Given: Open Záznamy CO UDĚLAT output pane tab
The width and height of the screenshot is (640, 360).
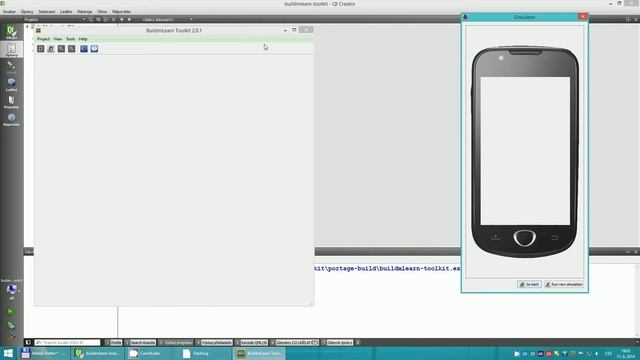Looking at the screenshot, I should (x=295, y=342).
